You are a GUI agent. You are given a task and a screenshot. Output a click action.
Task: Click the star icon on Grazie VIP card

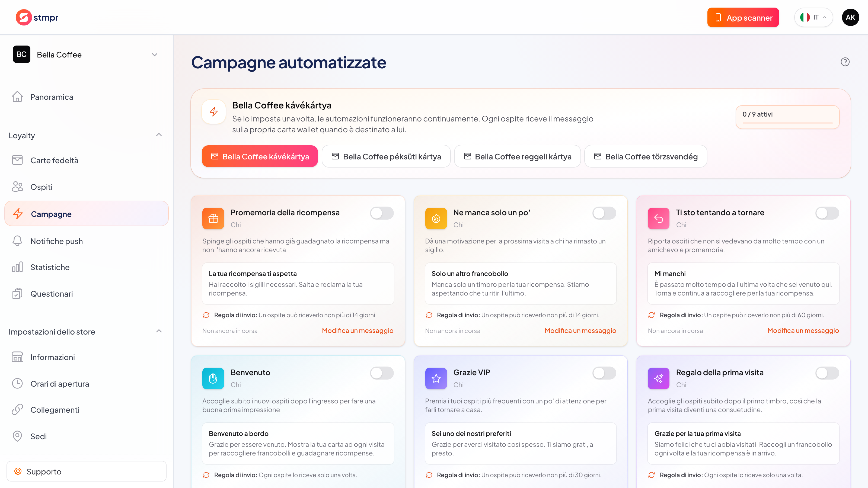436,378
